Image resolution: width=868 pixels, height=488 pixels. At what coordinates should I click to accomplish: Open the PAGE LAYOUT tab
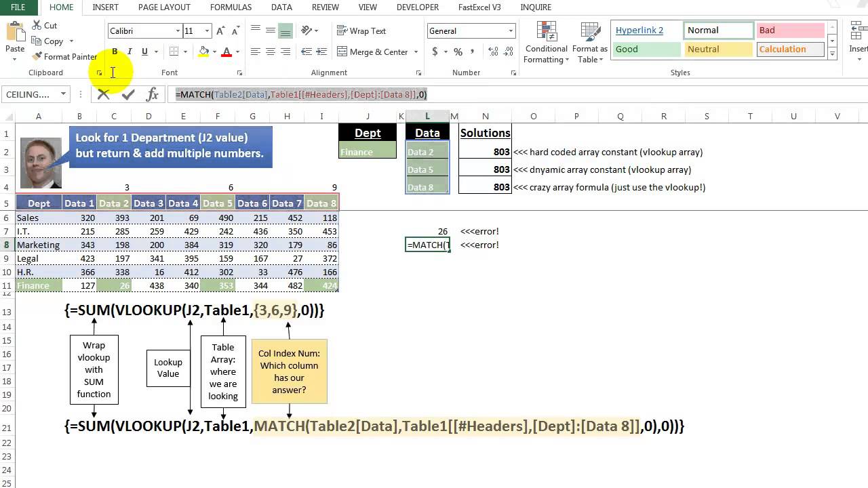pyautogui.click(x=164, y=7)
